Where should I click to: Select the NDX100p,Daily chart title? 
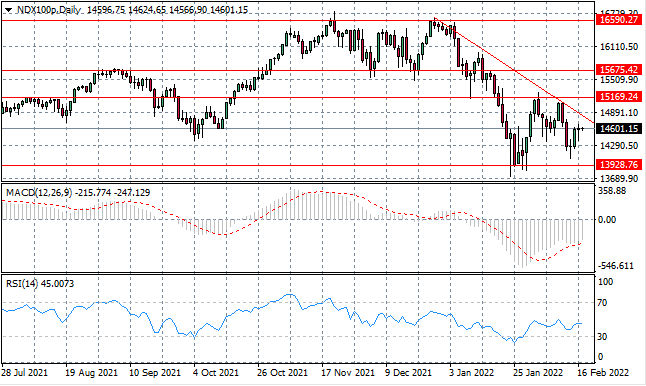[49, 10]
